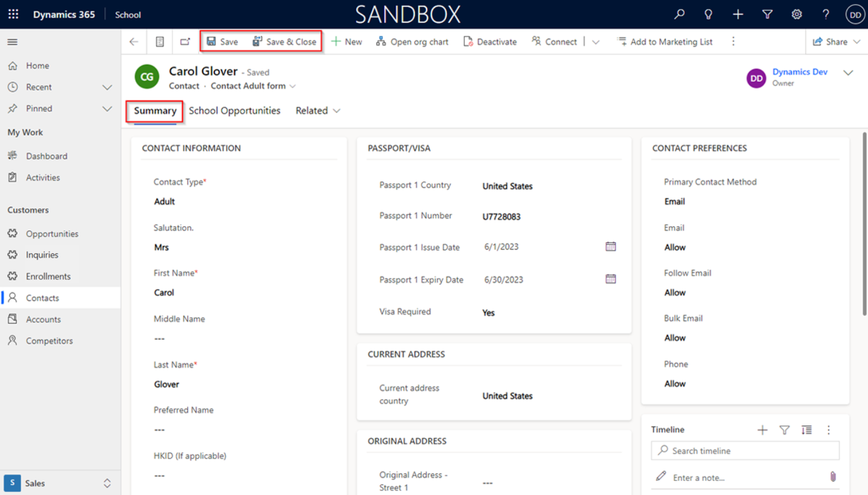This screenshot has height=495, width=868.
Task: Add a timeline record with plus icon
Action: 762,430
